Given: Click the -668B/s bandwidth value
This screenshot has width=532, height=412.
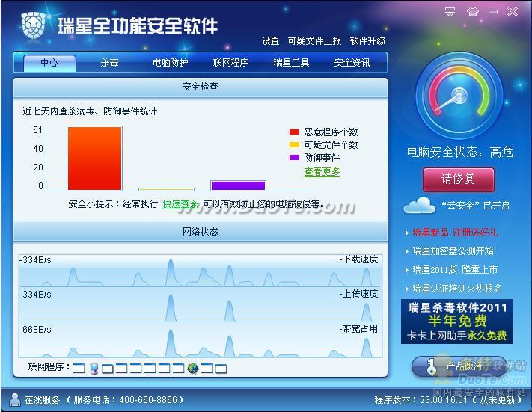Looking at the screenshot, I should click(35, 330).
